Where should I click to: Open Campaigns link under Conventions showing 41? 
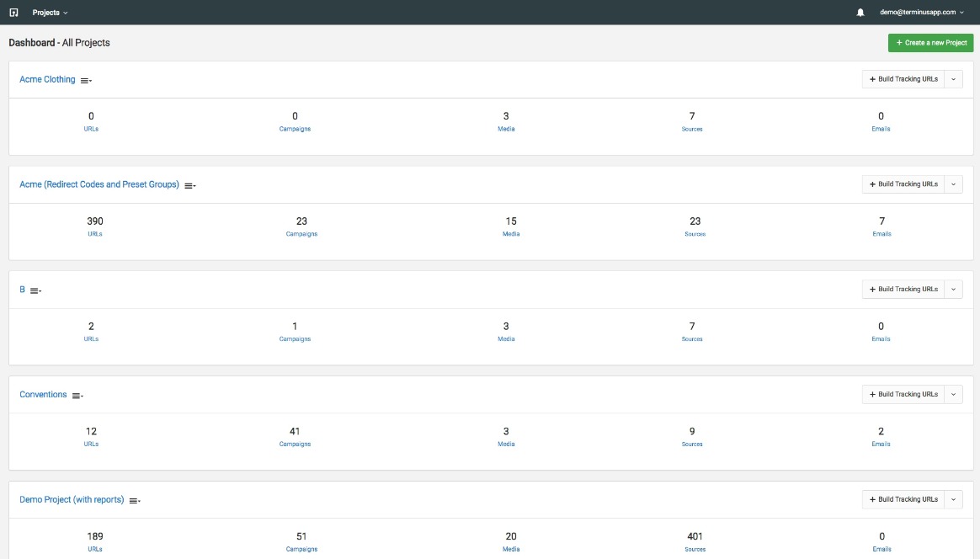(x=295, y=444)
